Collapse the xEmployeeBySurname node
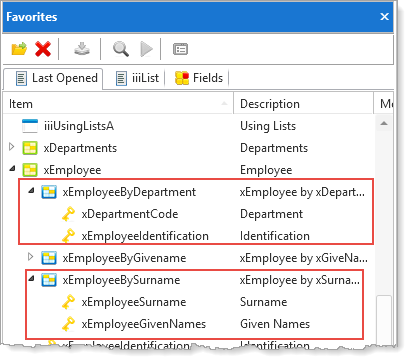 pyautogui.click(x=31, y=279)
